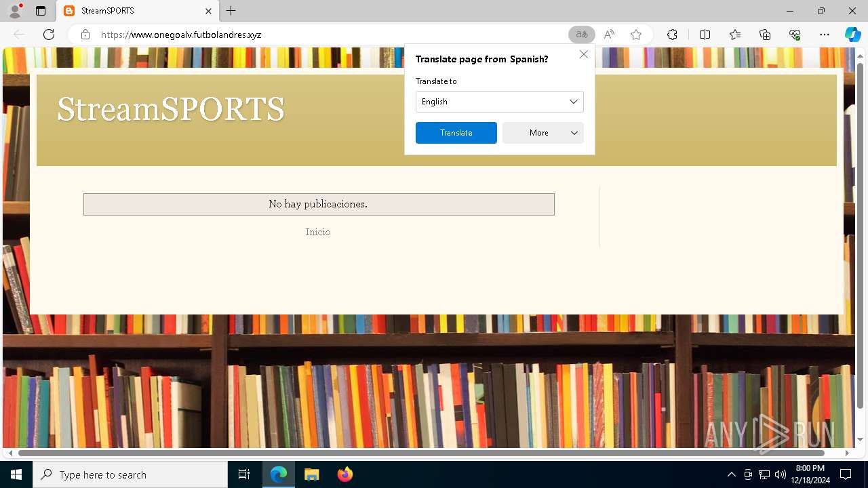Close the StreamSPORTS tab
The image size is (868, 488).
pyautogui.click(x=208, y=11)
